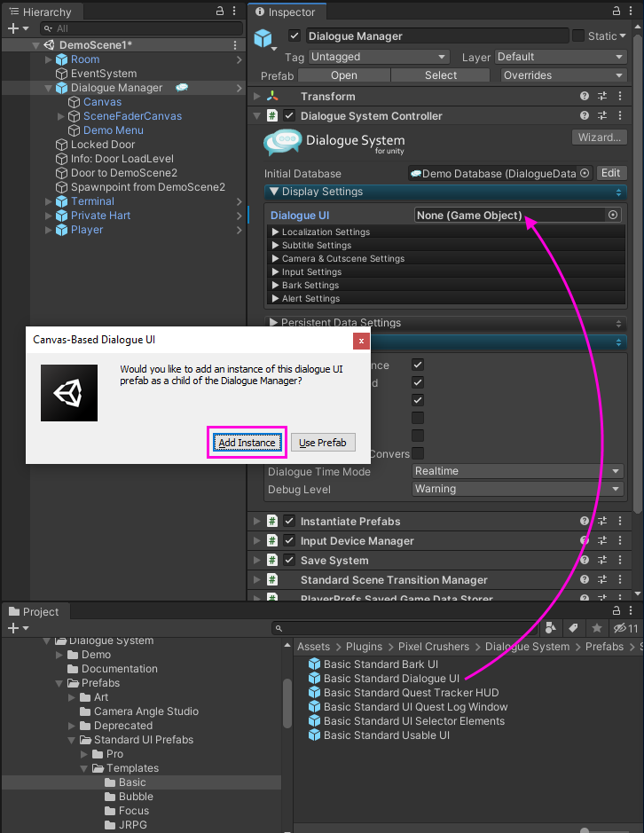Viewport: 644px width, 833px height.
Task: Open Save System component context menu
Action: [619, 560]
